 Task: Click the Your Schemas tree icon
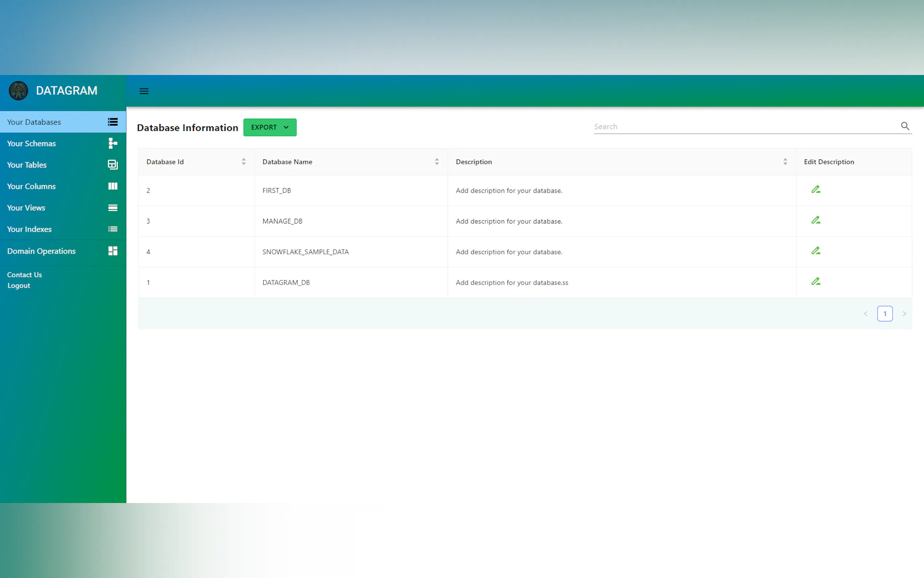112,143
